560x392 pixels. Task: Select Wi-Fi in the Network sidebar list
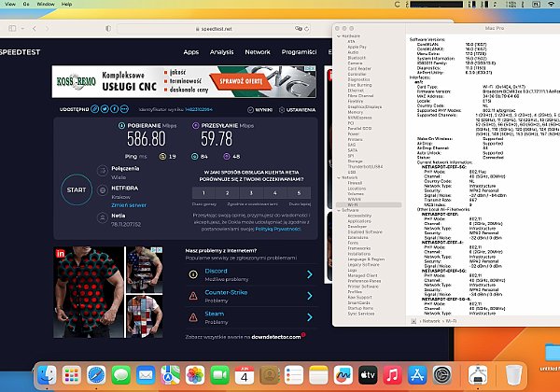click(352, 206)
